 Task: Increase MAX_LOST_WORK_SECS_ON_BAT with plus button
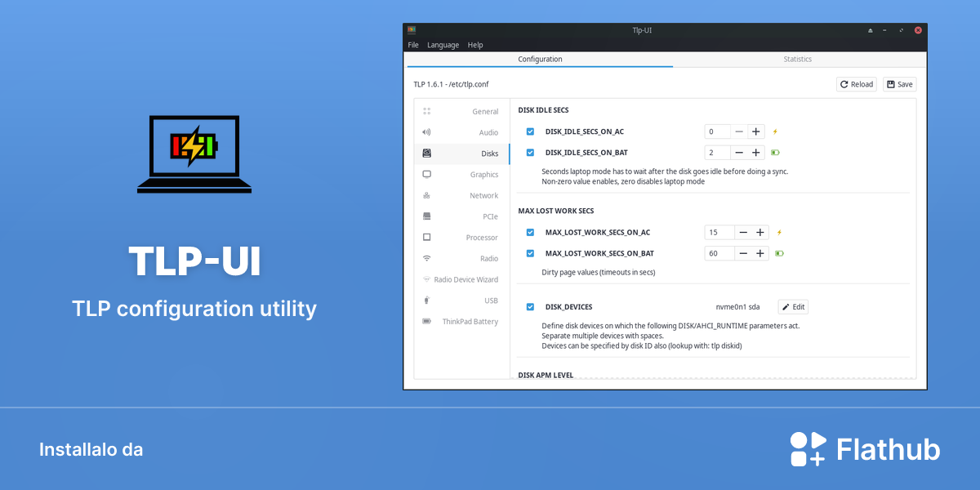760,253
